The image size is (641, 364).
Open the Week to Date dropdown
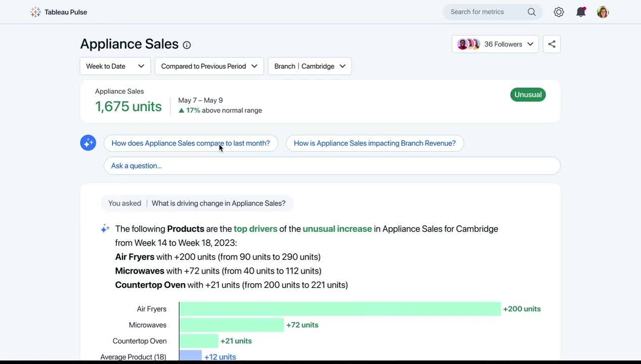click(115, 66)
